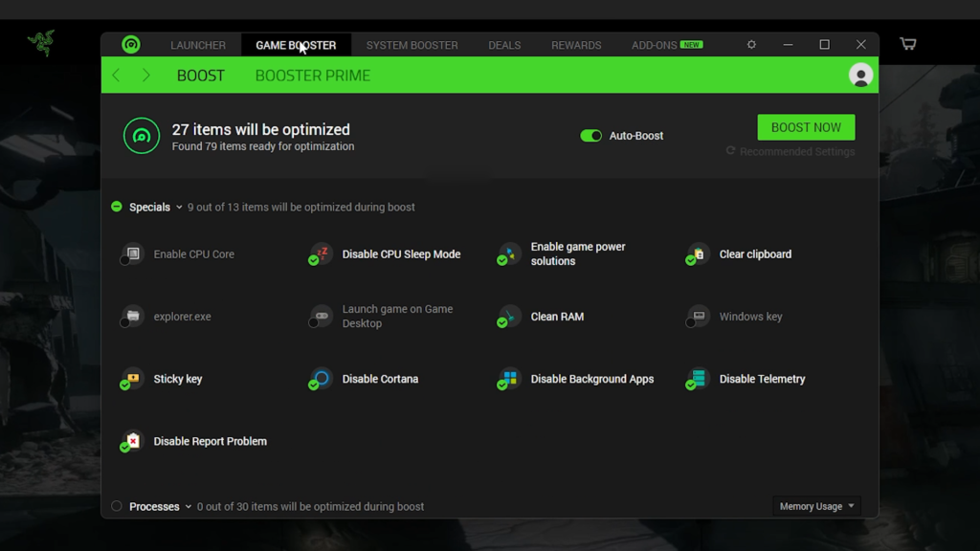Viewport: 980px width, 551px height.
Task: Click the Clear clipboard label
Action: pos(755,254)
